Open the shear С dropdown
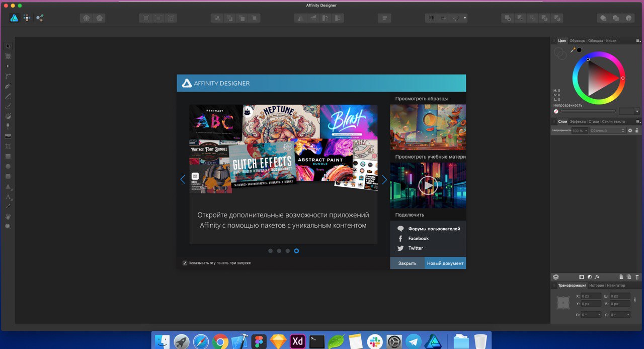The height and width of the screenshot is (349, 644). (620, 315)
